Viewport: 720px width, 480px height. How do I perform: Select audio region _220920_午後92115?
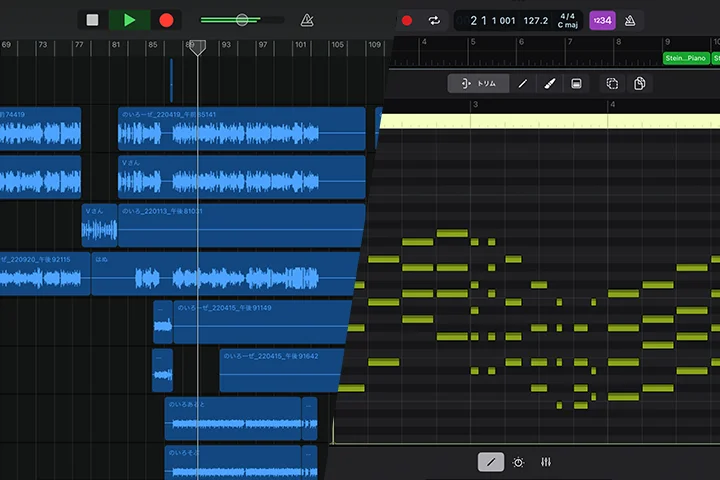click(45, 274)
